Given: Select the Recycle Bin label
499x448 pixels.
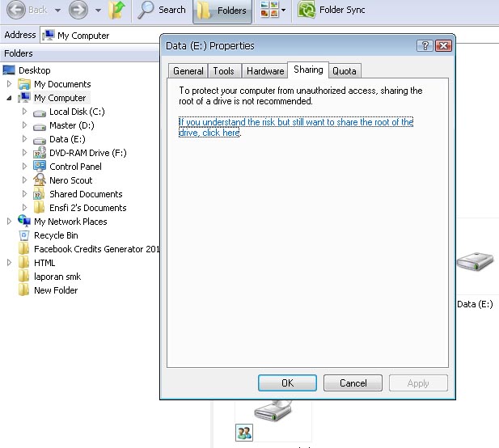Looking at the screenshot, I should (x=56, y=235).
